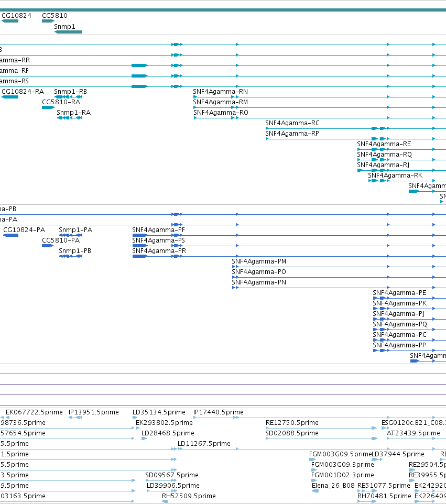Click the CG5810-RA transcript glyph
The height and width of the screenshot is (504, 446).
[x=48, y=107]
